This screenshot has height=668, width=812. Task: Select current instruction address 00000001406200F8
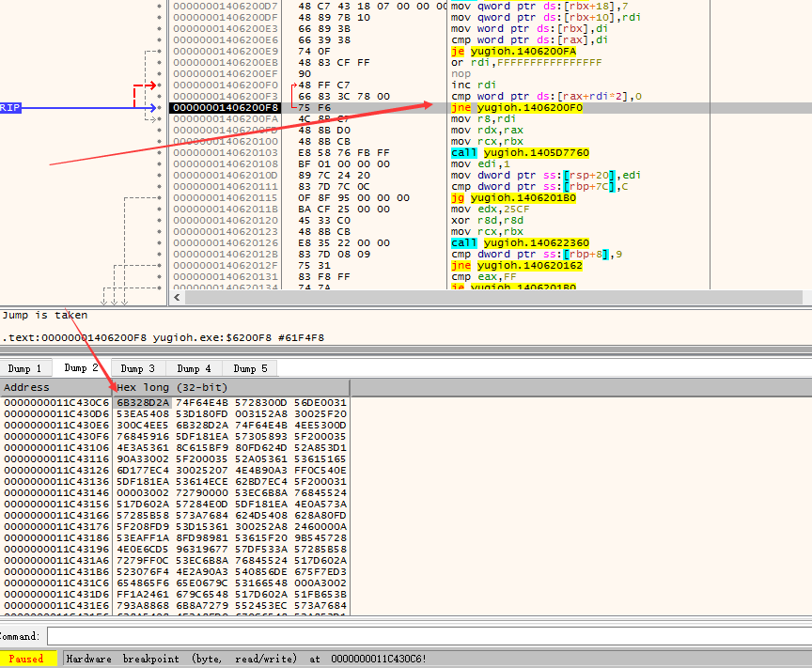click(x=226, y=108)
